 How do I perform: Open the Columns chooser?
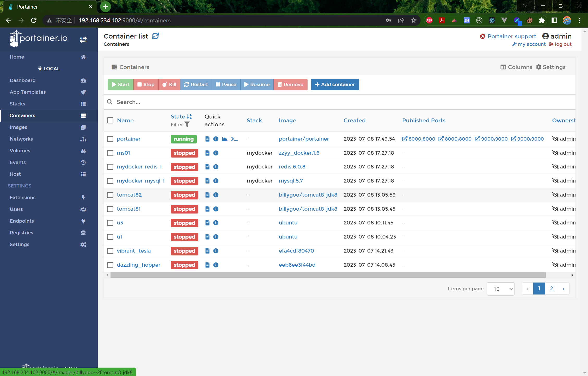coord(516,67)
